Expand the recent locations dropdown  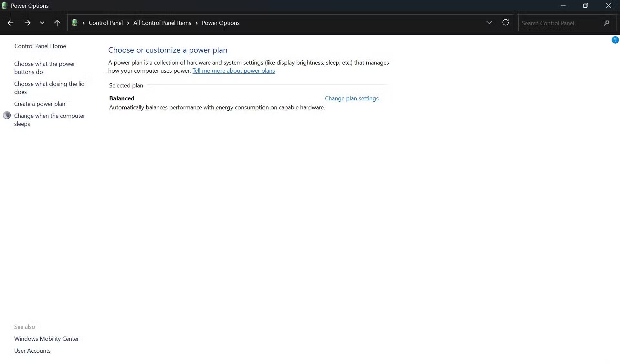tap(42, 23)
